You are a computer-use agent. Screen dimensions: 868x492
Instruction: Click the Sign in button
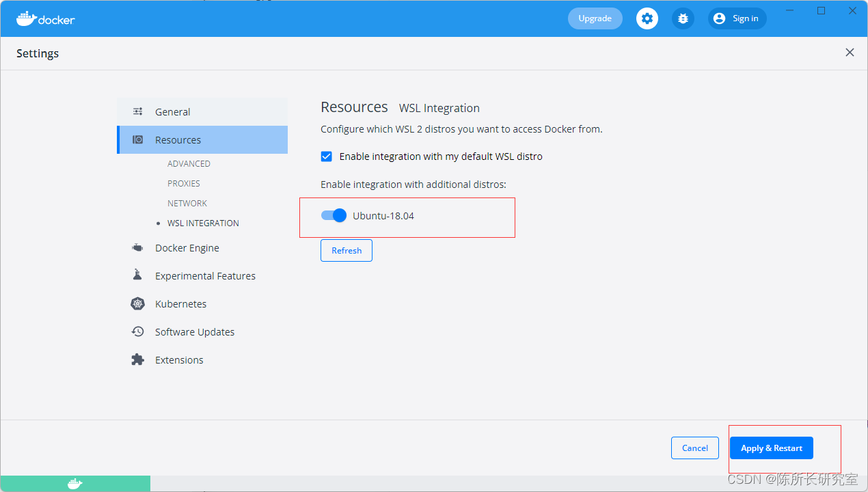[737, 18]
